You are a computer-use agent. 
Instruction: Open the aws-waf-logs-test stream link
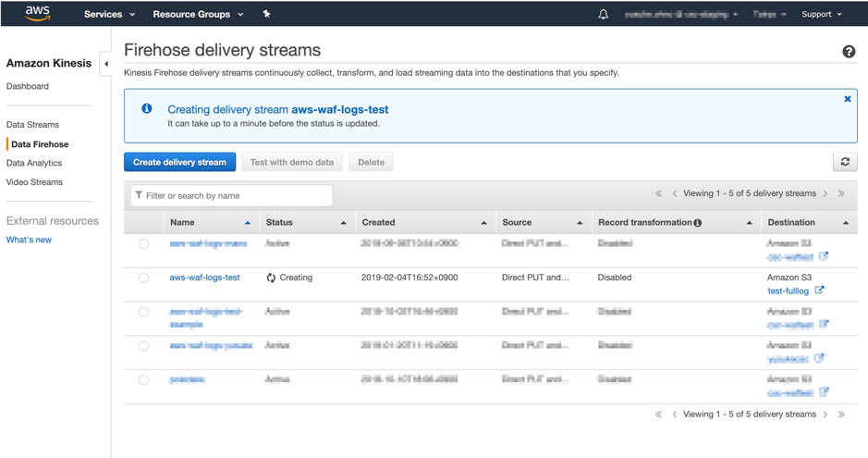pos(204,278)
